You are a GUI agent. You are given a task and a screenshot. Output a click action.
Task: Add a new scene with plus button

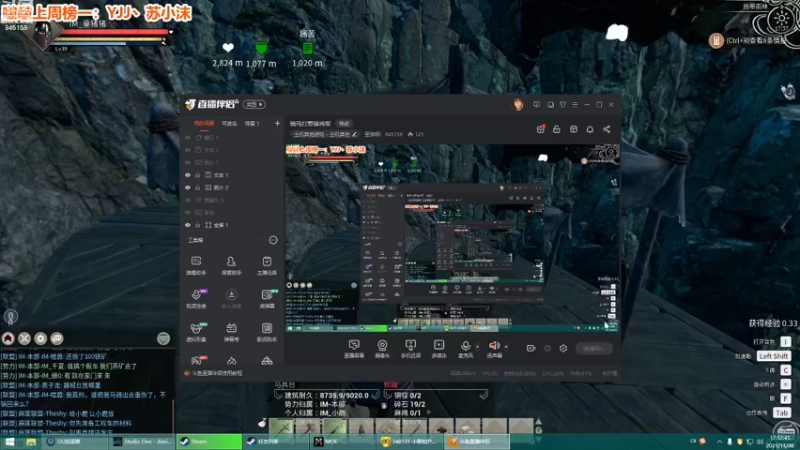pos(277,123)
